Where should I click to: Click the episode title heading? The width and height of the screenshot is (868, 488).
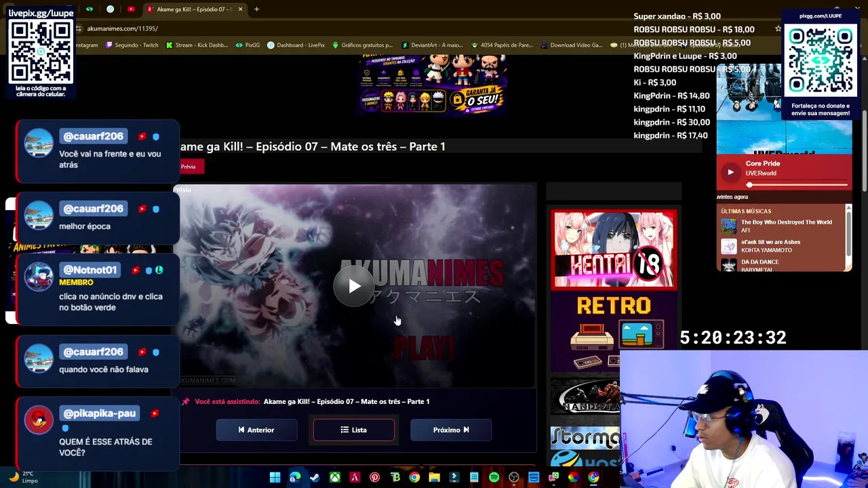(x=313, y=146)
